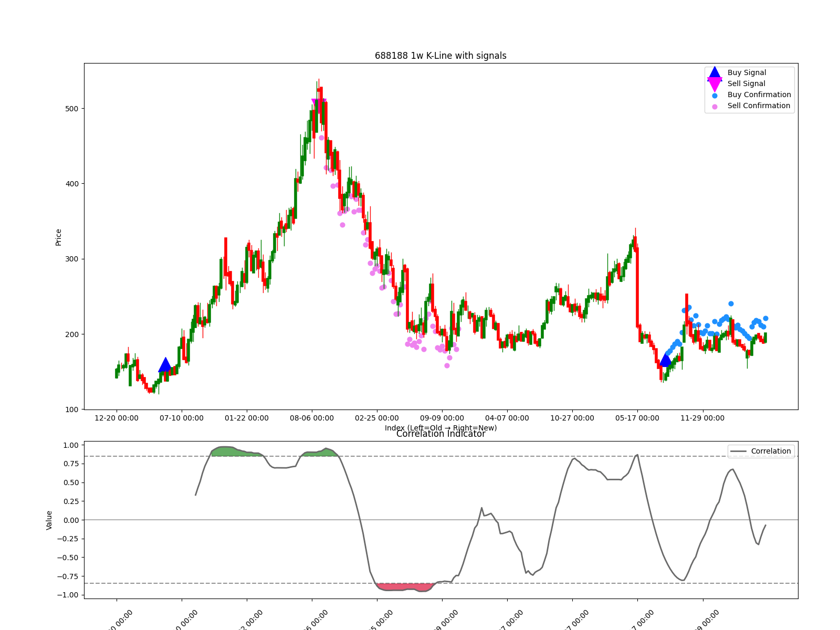Click the red shaded correlation region
This screenshot has height=630, width=840.
pyautogui.click(x=405, y=587)
